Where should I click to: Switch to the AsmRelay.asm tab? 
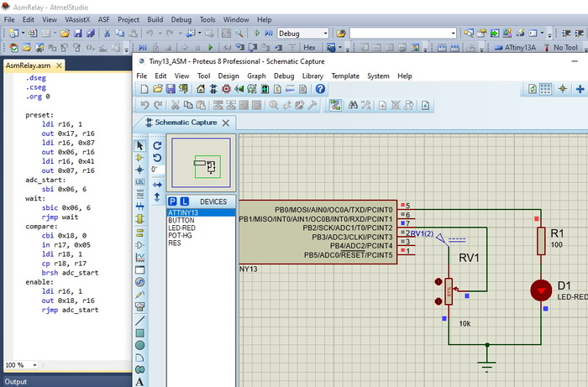tap(29, 65)
